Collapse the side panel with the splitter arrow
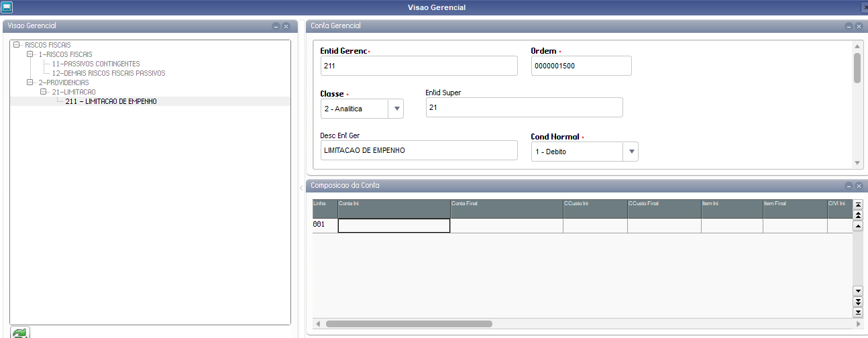The width and height of the screenshot is (868, 338). pyautogui.click(x=301, y=189)
